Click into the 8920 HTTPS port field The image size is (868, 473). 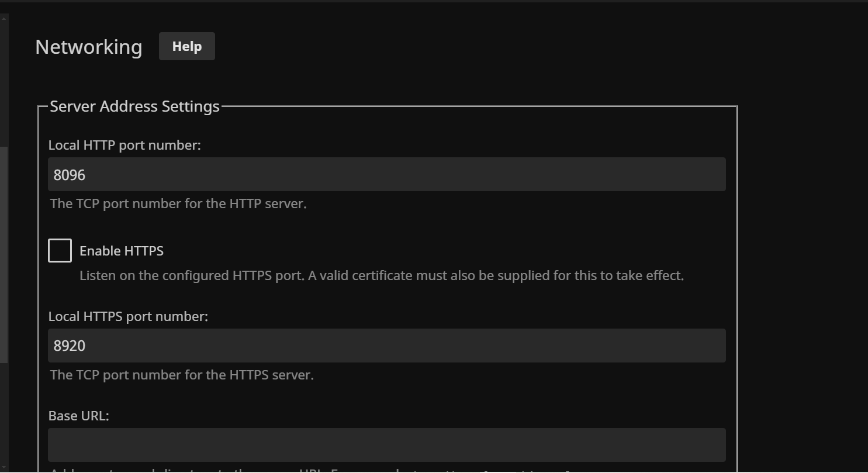[x=386, y=346]
